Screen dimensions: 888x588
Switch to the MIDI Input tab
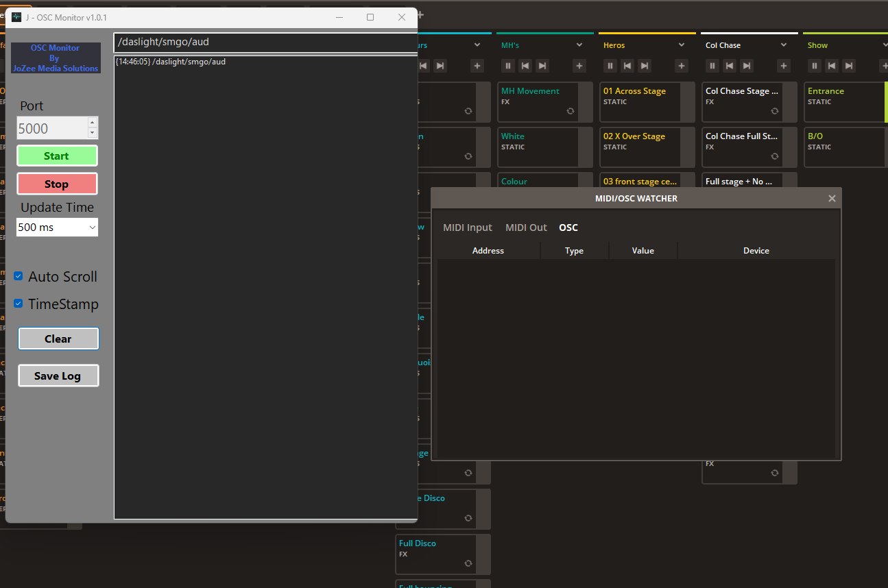[468, 228]
